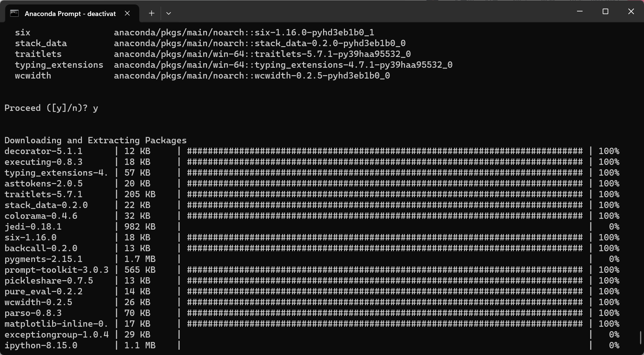
Task: Click the 0% status for exceptiongroup
Action: pyautogui.click(x=614, y=335)
